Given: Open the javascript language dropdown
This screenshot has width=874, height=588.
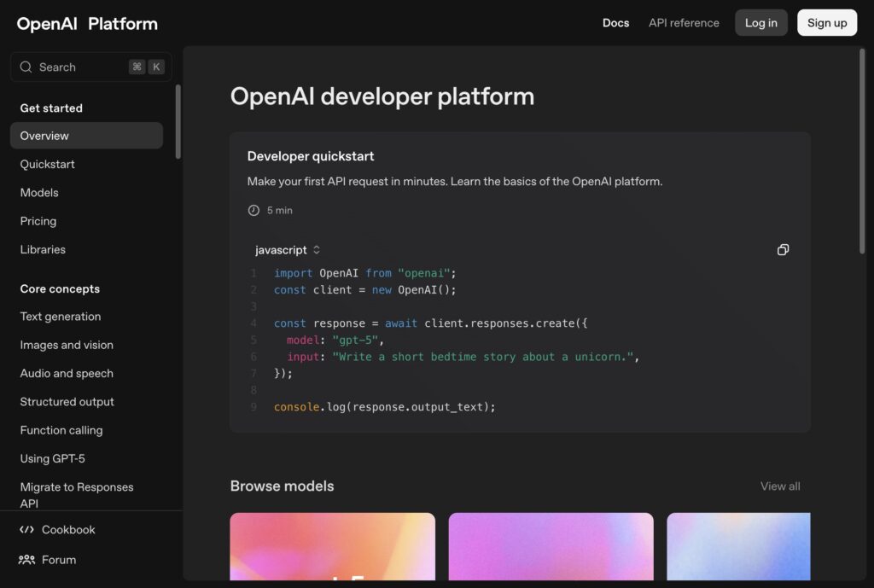Looking at the screenshot, I should point(288,250).
